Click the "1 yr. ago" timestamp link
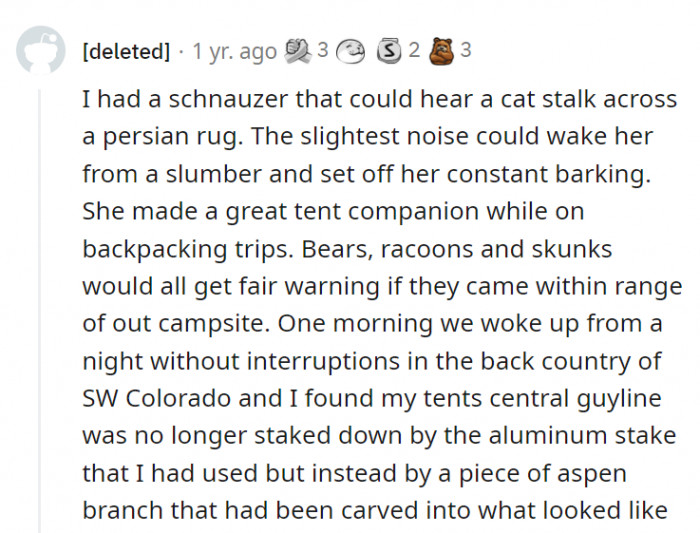This screenshot has width=700, height=533. (234, 51)
